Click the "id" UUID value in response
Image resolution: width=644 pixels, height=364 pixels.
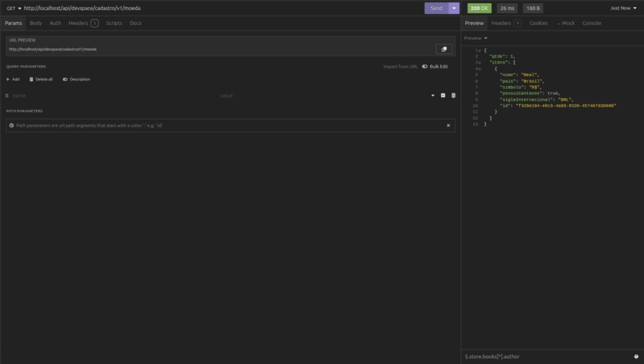click(x=566, y=106)
